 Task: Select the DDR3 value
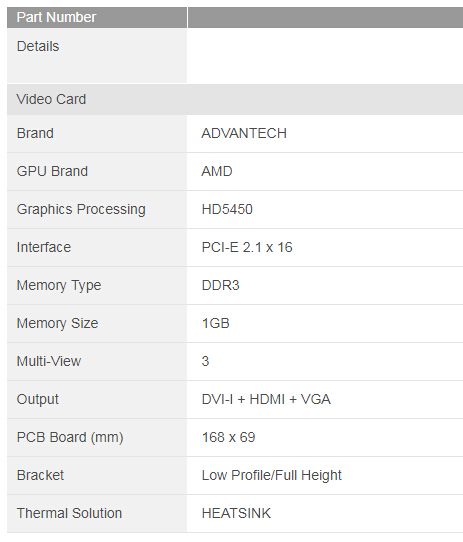pyautogui.click(x=220, y=286)
